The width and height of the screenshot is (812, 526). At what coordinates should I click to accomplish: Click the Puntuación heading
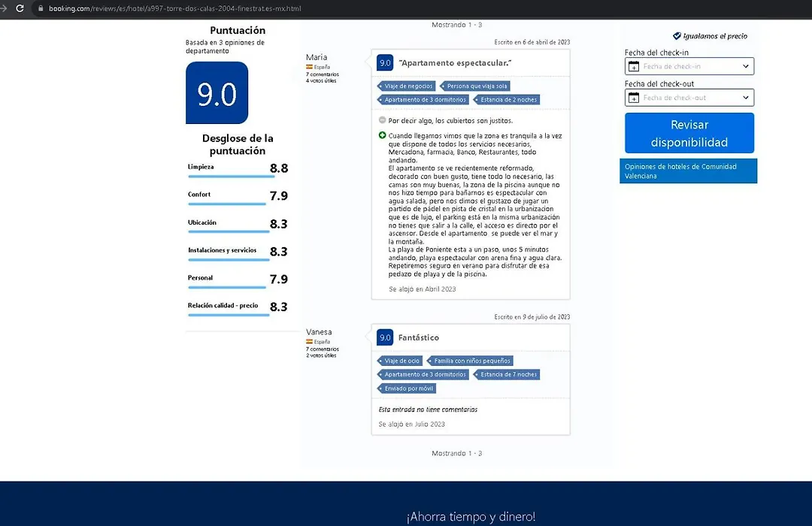click(x=238, y=30)
